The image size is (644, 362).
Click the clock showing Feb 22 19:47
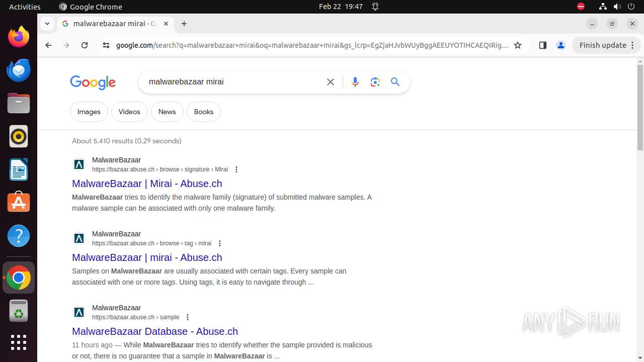tap(341, 7)
